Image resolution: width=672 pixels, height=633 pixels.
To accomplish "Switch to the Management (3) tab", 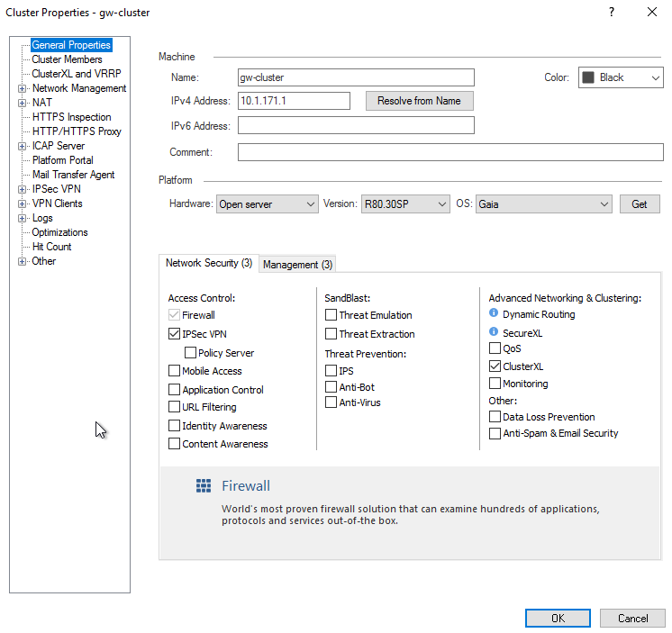I will pyautogui.click(x=297, y=265).
